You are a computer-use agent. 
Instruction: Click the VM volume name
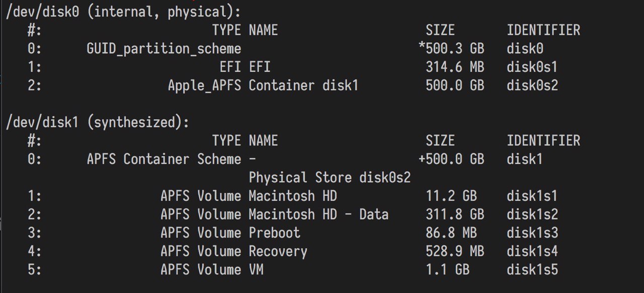(x=256, y=270)
